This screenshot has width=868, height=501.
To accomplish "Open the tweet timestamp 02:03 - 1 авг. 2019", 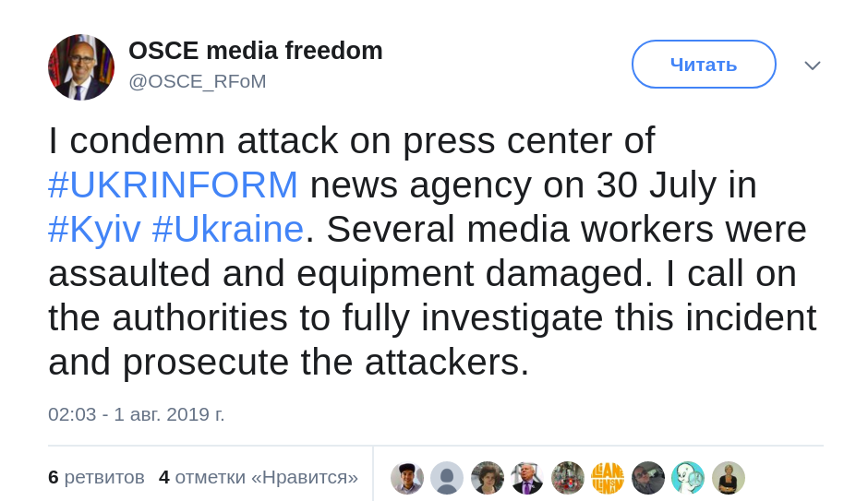I will click(137, 414).
